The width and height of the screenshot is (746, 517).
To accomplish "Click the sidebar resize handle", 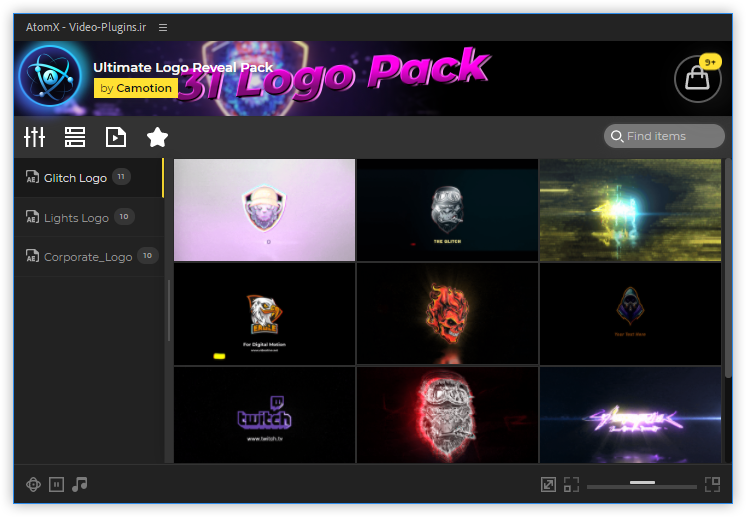I will click(169, 310).
